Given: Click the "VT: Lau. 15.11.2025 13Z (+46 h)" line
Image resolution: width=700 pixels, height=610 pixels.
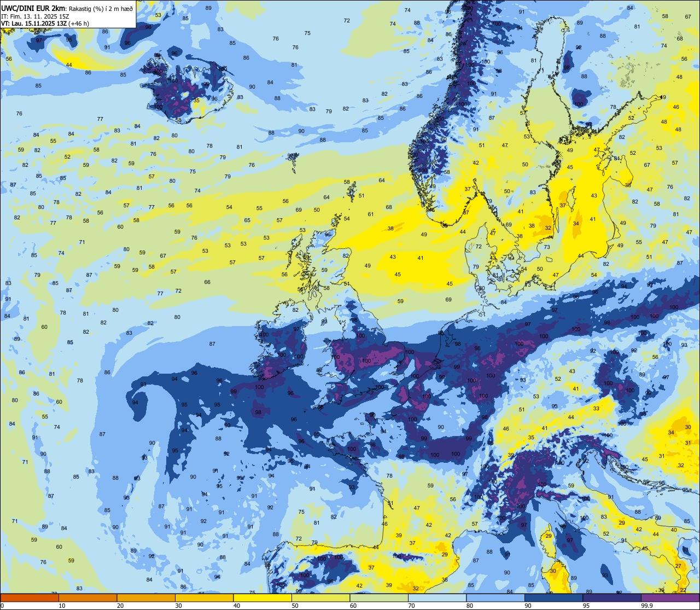Looking at the screenshot, I should tap(45, 24).
